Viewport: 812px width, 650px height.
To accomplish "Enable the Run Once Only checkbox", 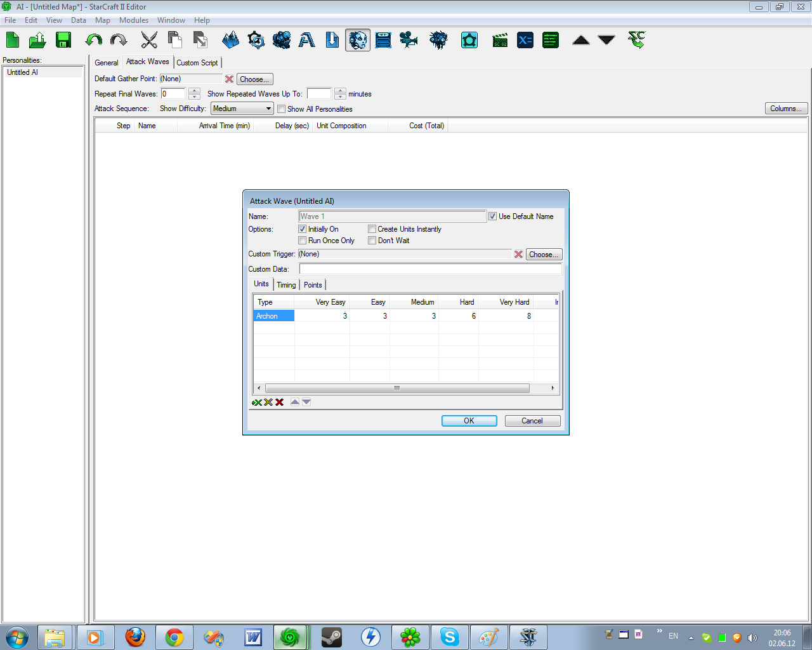I will pyautogui.click(x=302, y=240).
